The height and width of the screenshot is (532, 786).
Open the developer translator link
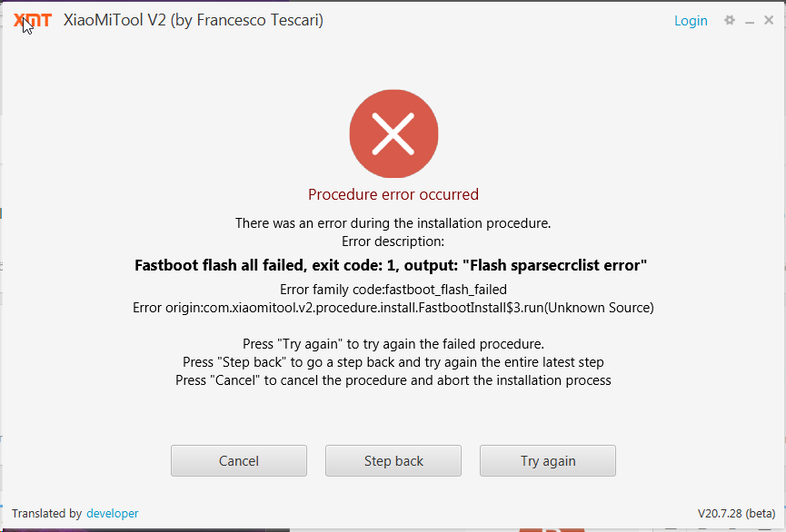coord(113,514)
